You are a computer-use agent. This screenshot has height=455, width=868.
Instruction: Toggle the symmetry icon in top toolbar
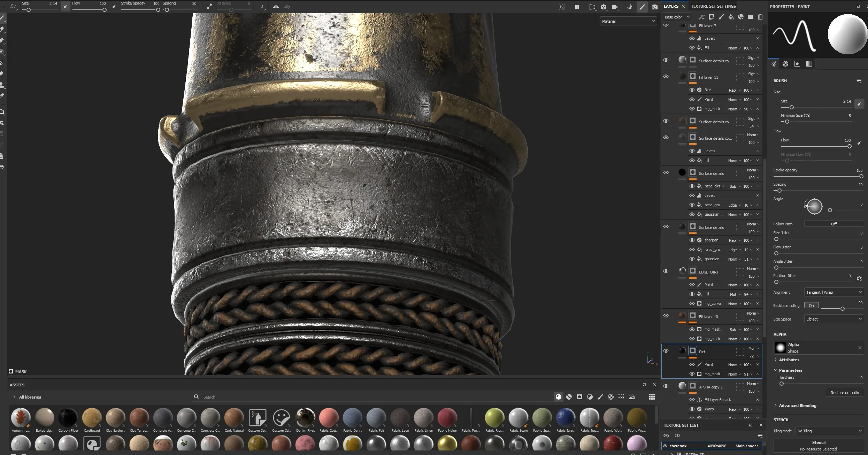(x=276, y=6)
